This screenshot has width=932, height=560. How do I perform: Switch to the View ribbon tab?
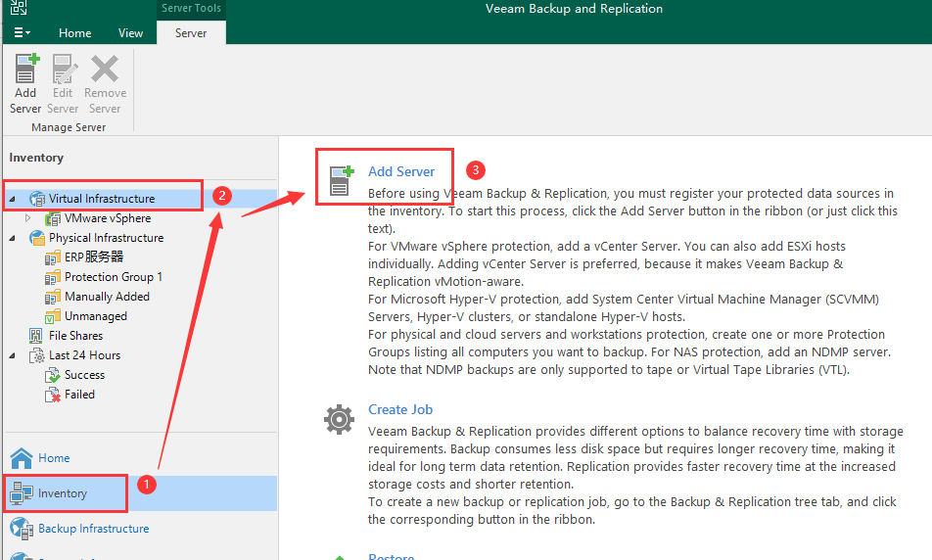click(130, 32)
